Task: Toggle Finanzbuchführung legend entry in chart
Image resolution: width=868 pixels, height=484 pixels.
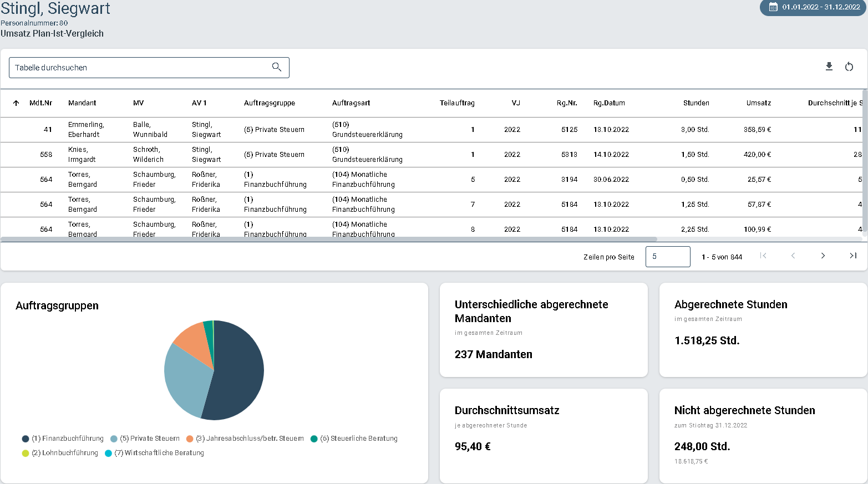Action: (63, 439)
